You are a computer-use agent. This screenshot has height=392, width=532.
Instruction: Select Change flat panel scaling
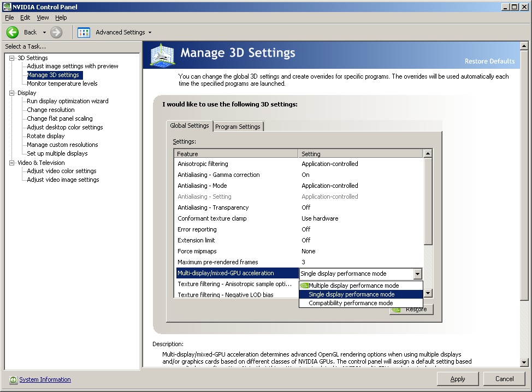[60, 118]
